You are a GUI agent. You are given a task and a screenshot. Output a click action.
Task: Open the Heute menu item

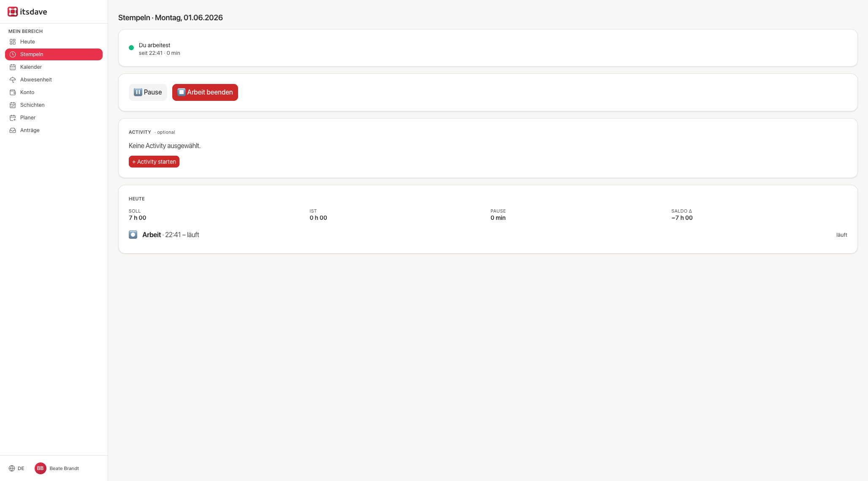(54, 42)
